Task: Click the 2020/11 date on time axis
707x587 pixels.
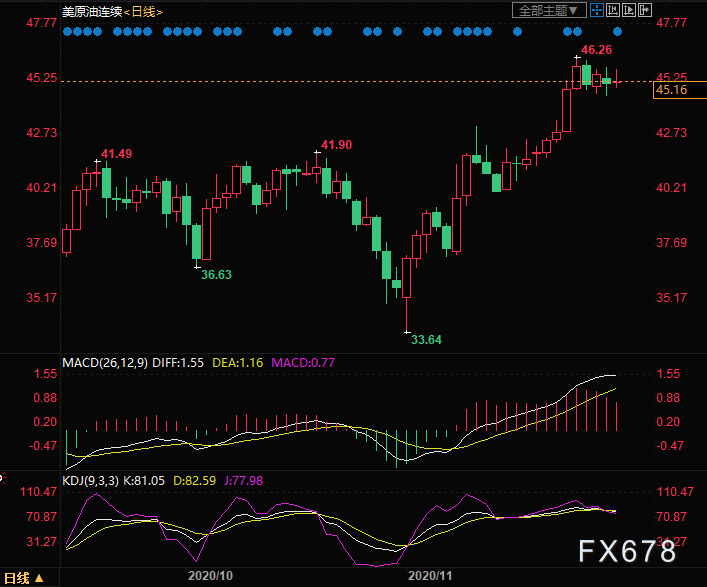Action: pyautogui.click(x=432, y=577)
